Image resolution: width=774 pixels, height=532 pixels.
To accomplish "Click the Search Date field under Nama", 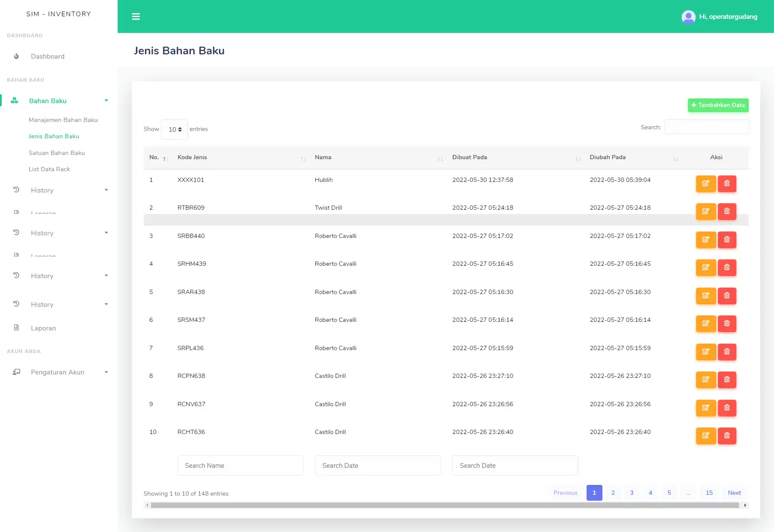I will tap(378, 466).
